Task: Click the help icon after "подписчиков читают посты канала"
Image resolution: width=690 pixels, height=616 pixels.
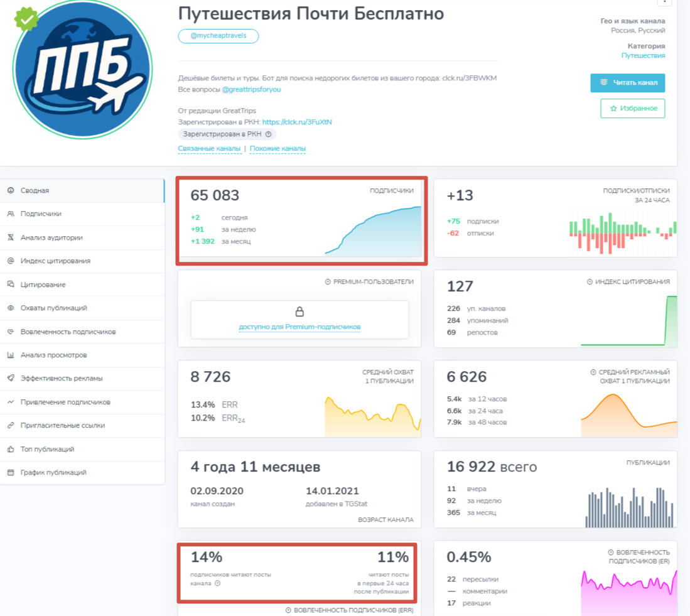Action: click(x=217, y=583)
